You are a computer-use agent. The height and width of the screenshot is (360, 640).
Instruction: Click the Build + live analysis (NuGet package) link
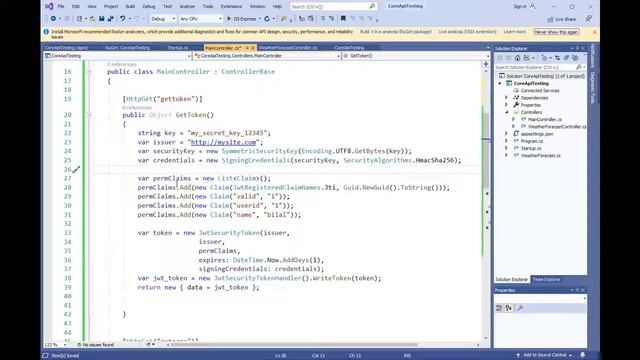(x=396, y=32)
